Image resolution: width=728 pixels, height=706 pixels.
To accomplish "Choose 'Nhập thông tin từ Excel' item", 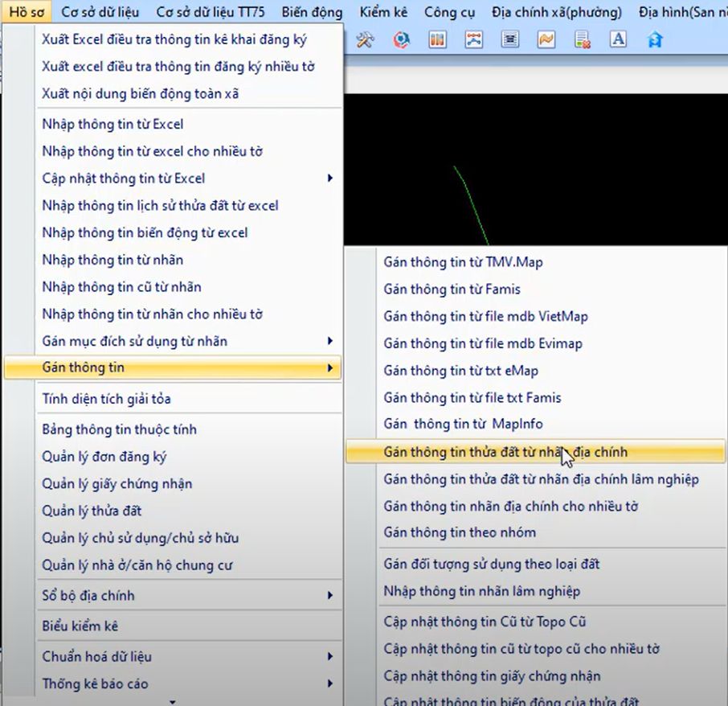I will 112,125.
